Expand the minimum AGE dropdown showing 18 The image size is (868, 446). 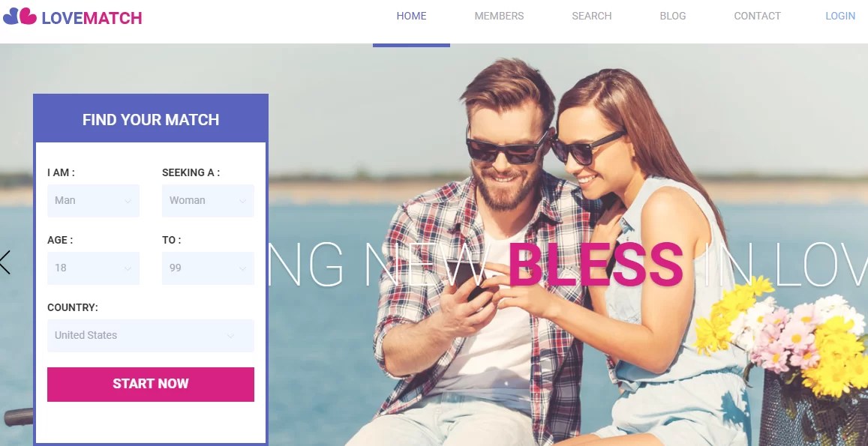[93, 268]
